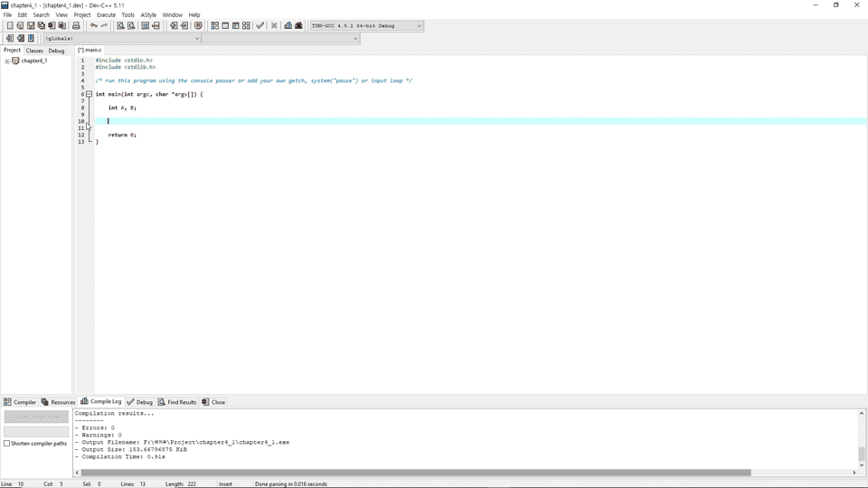Select the main.c editor tab
The height and width of the screenshot is (488, 868).
[x=90, y=50]
